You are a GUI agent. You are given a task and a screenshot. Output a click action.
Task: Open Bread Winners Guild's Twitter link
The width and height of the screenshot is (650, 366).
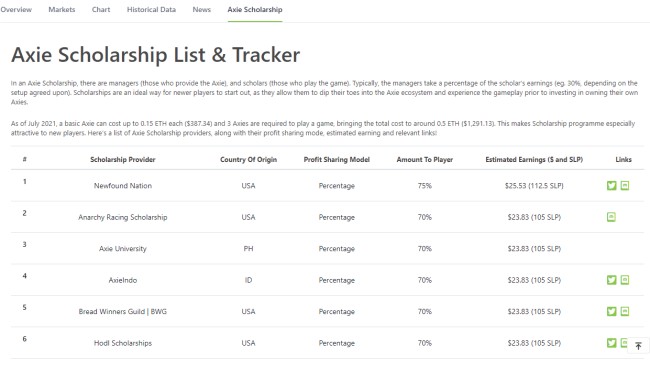tap(611, 311)
